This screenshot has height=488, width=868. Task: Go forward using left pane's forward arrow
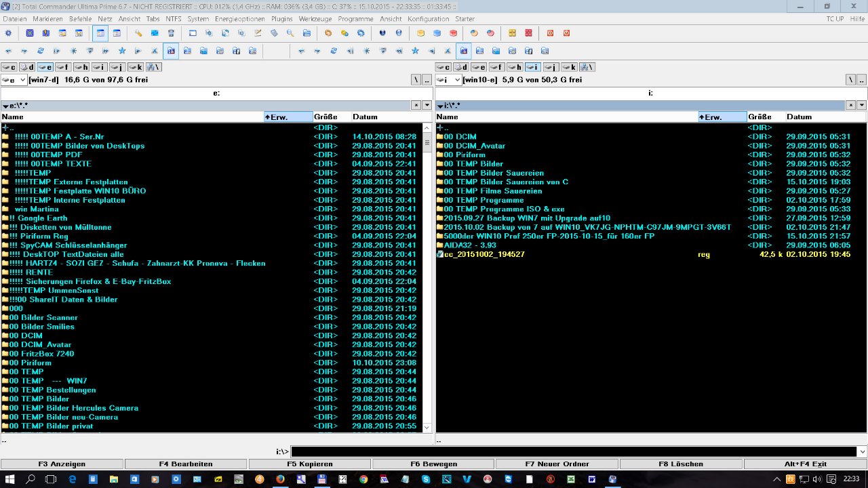tap(24, 51)
